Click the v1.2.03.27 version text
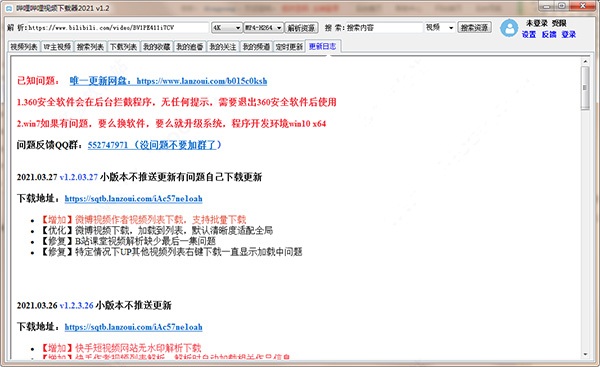The width and height of the screenshot is (600, 367). point(79,177)
